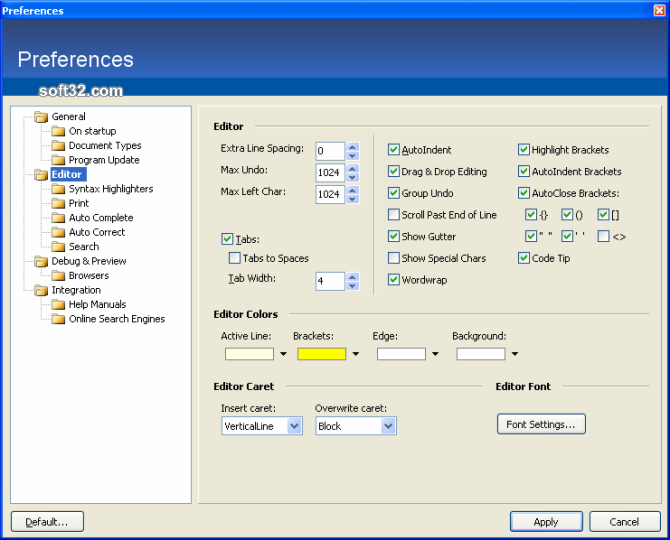Click the General folder icon
The width and height of the screenshot is (670, 540).
pos(41,117)
